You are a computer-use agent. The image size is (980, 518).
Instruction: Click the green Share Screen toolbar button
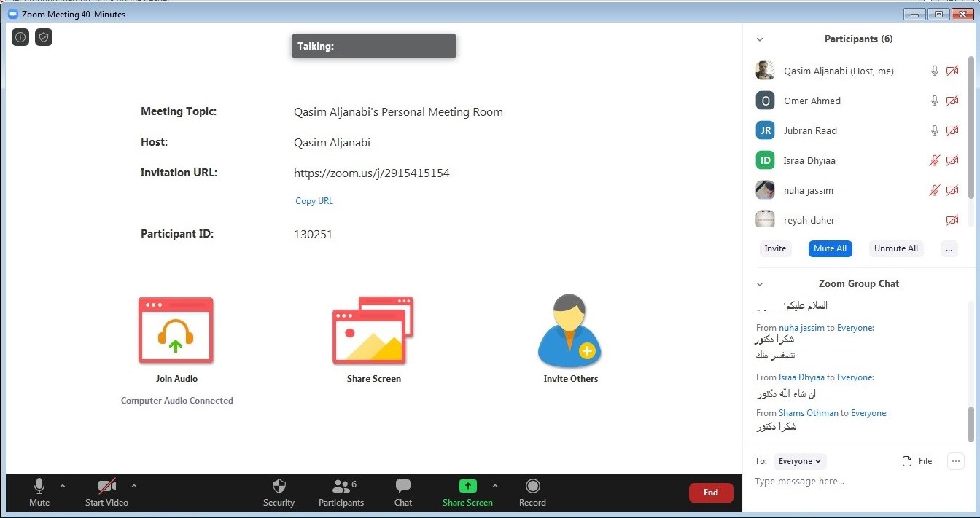(x=467, y=493)
